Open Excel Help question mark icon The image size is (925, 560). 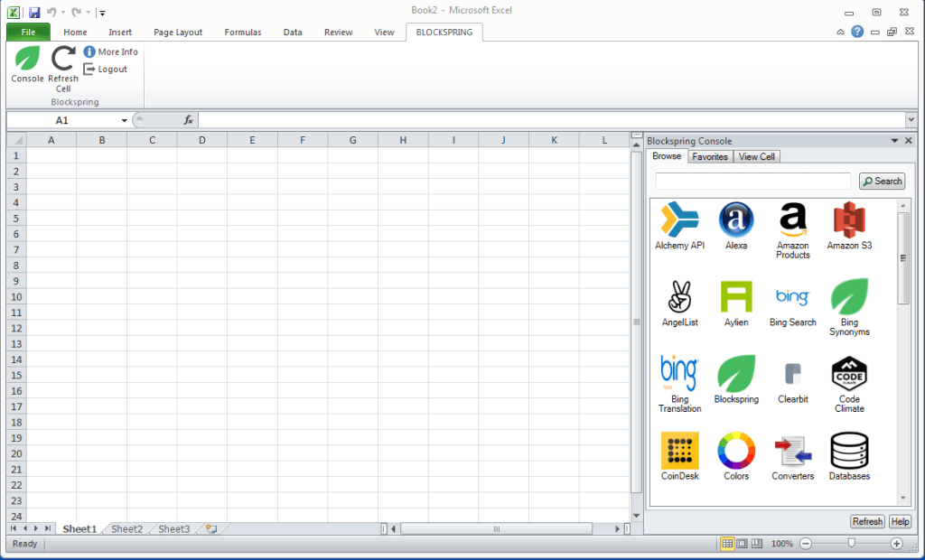pyautogui.click(x=857, y=32)
